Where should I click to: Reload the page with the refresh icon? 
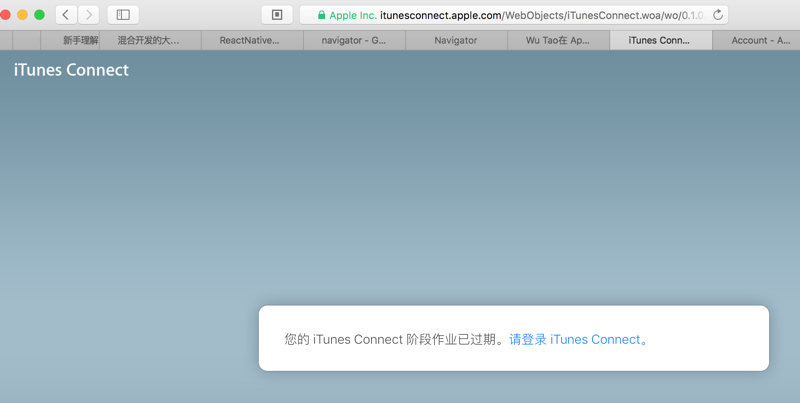(x=718, y=15)
